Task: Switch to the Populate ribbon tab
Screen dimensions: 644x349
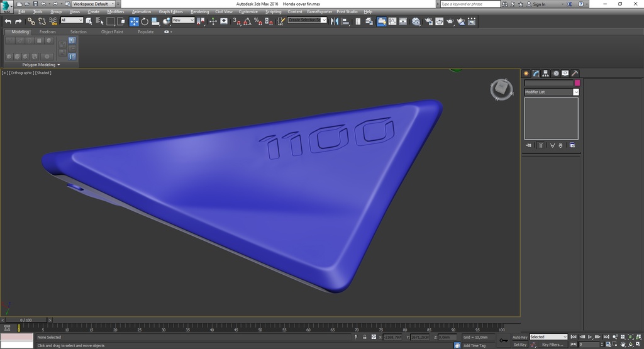Action: pos(146,31)
